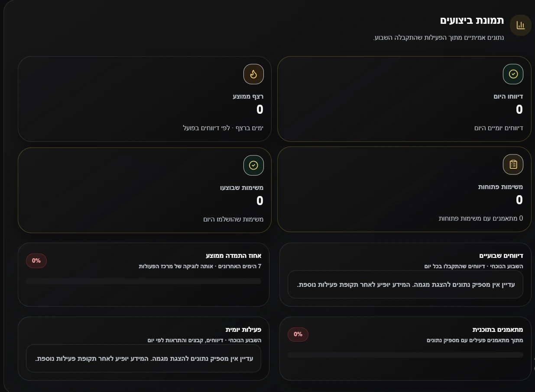Open the משימות שבוצעו stat card
Viewport: 535px width, 392px height.
click(x=145, y=190)
